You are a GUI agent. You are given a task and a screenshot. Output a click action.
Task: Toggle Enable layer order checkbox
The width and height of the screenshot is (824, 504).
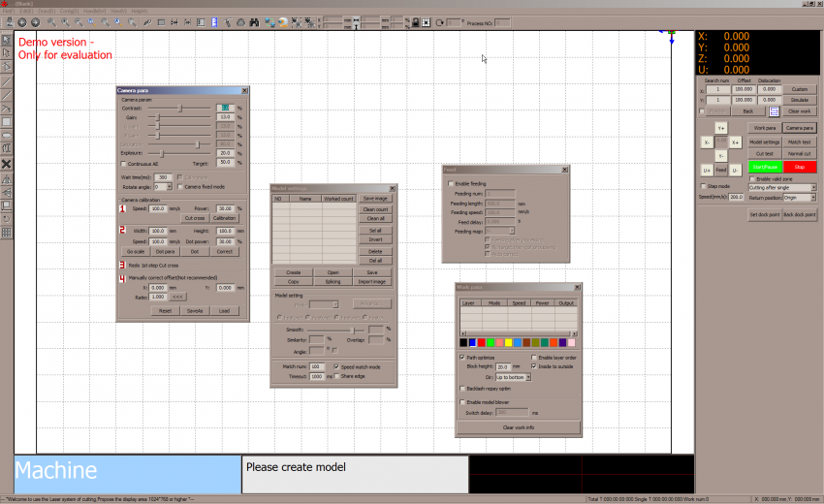click(x=534, y=358)
